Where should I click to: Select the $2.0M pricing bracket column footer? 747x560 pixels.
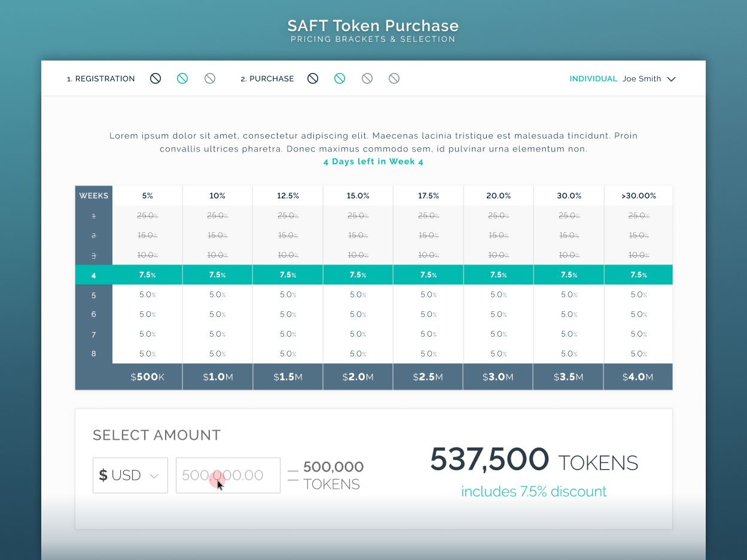(x=358, y=376)
